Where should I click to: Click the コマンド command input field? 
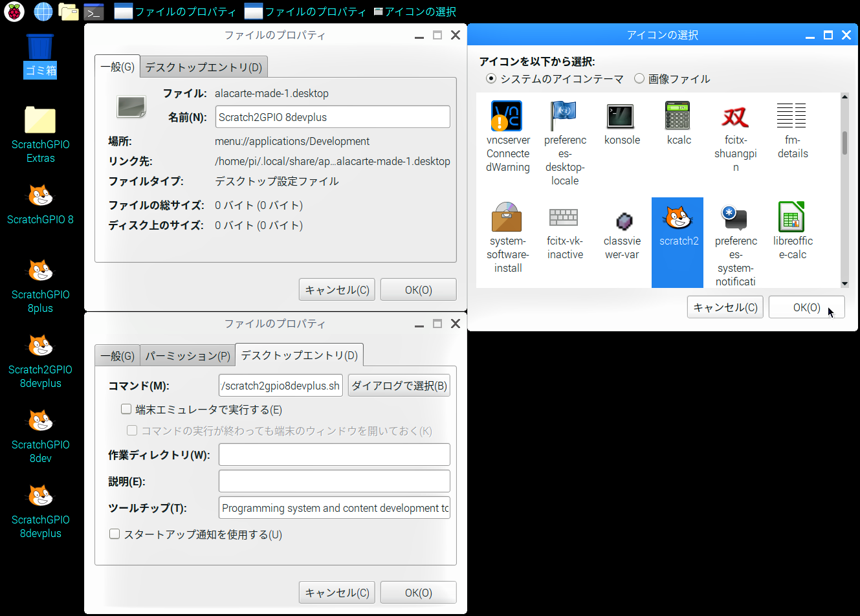click(281, 386)
